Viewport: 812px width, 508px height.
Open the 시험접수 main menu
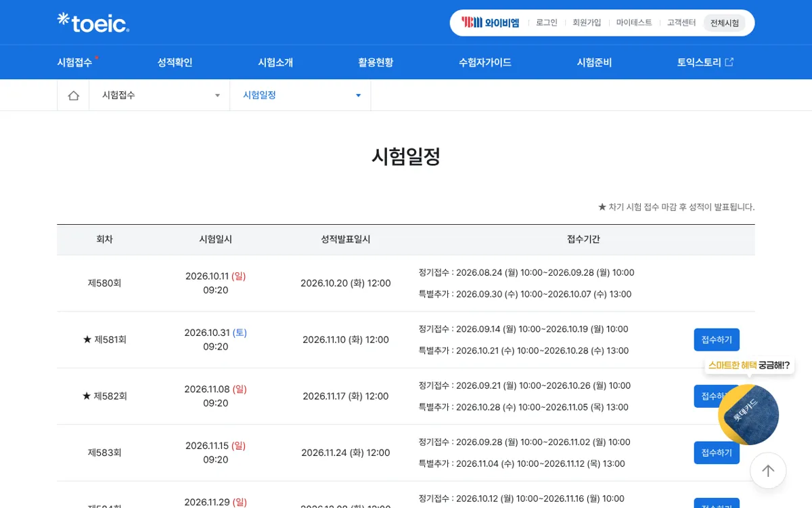[74, 62]
